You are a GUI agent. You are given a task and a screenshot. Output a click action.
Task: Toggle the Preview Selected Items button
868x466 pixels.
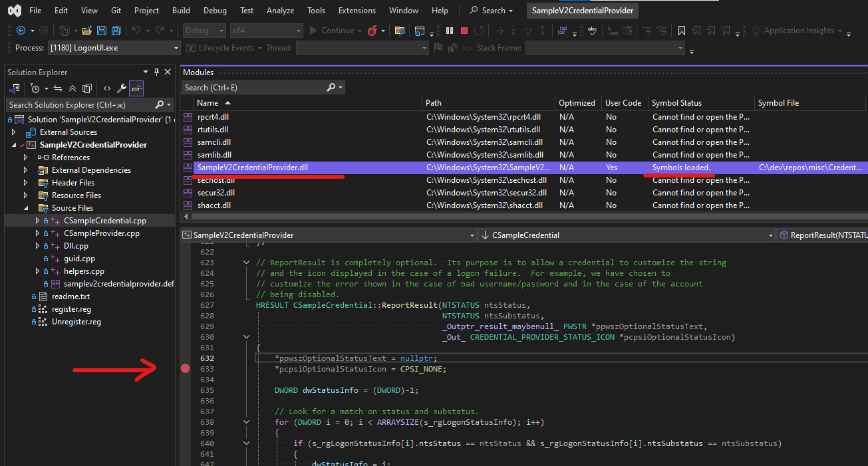136,88
